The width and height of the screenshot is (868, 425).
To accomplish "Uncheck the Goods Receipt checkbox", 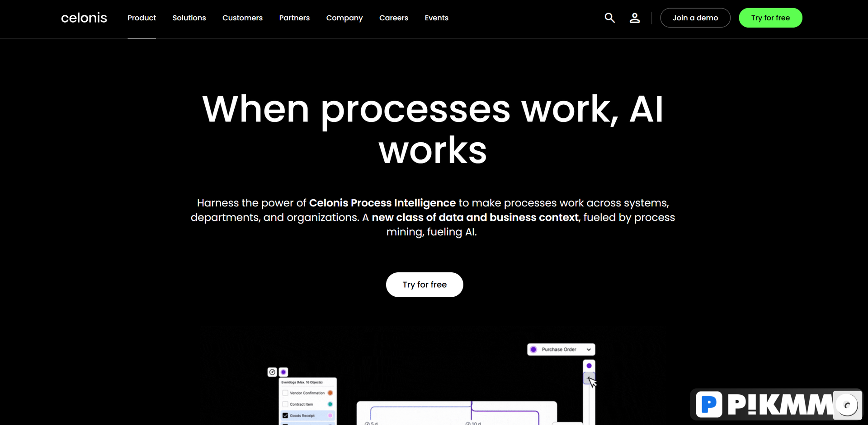I will (285, 416).
